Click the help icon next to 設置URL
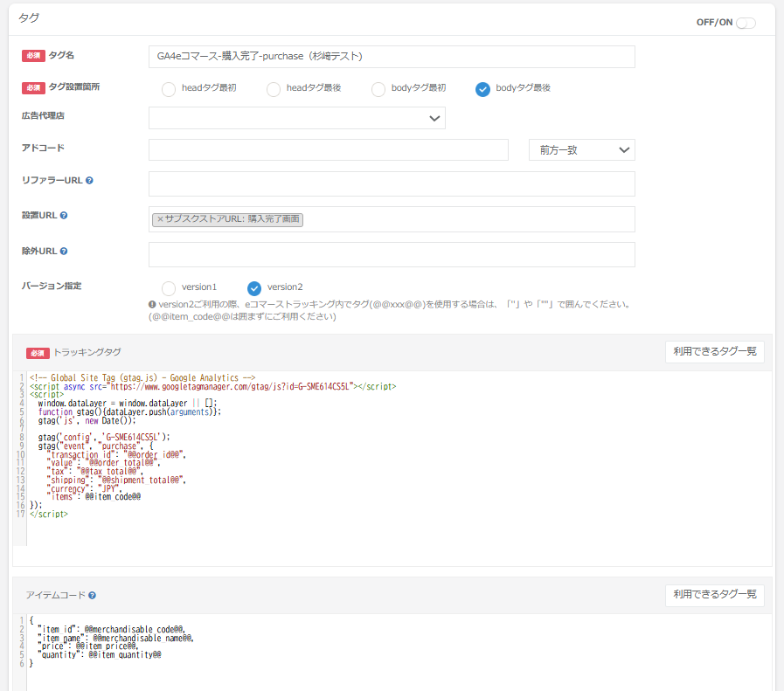Screen dimensions: 784x691 pyautogui.click(x=64, y=216)
